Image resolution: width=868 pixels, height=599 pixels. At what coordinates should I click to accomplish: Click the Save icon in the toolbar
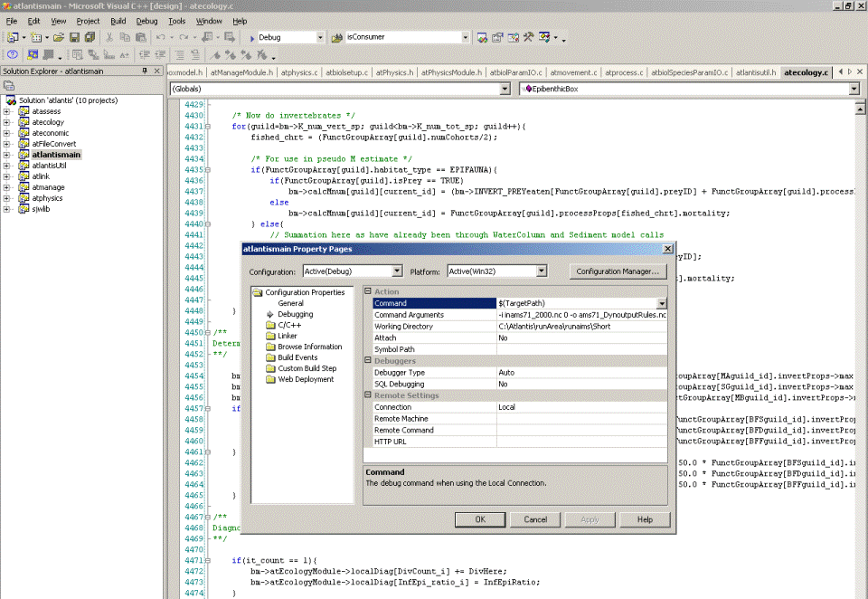[75, 37]
